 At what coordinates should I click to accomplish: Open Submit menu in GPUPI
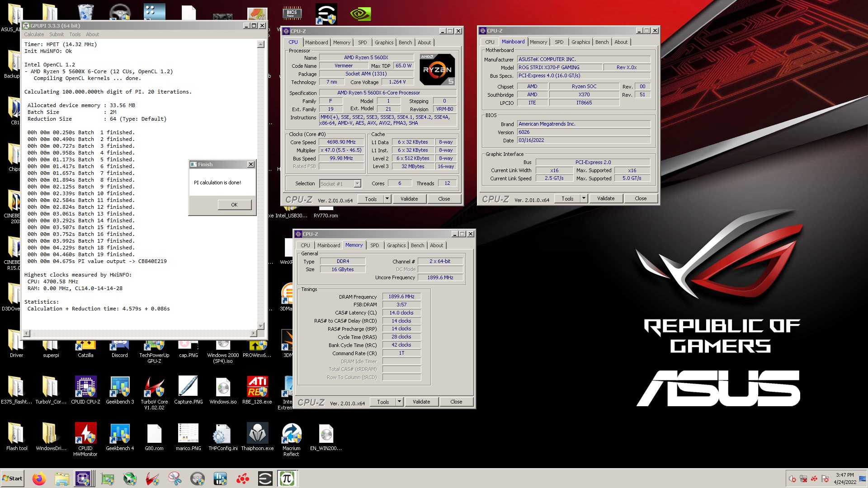pos(57,34)
